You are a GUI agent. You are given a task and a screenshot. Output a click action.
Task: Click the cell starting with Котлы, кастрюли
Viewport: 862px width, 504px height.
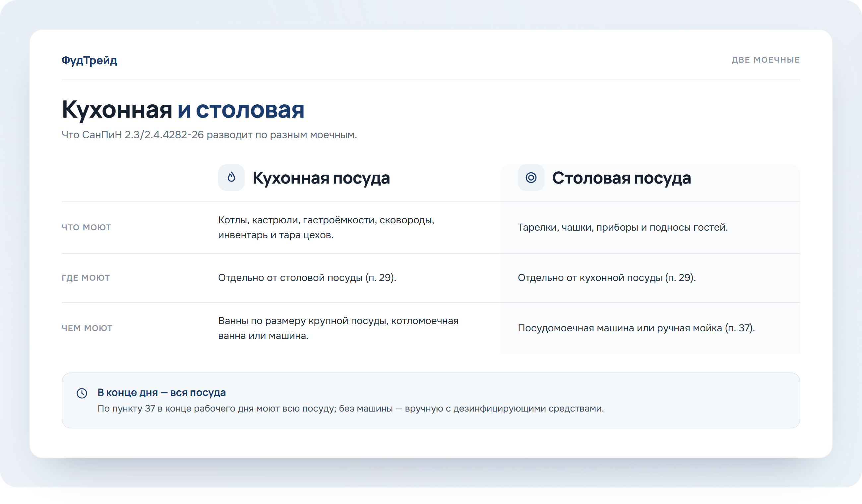pos(326,227)
